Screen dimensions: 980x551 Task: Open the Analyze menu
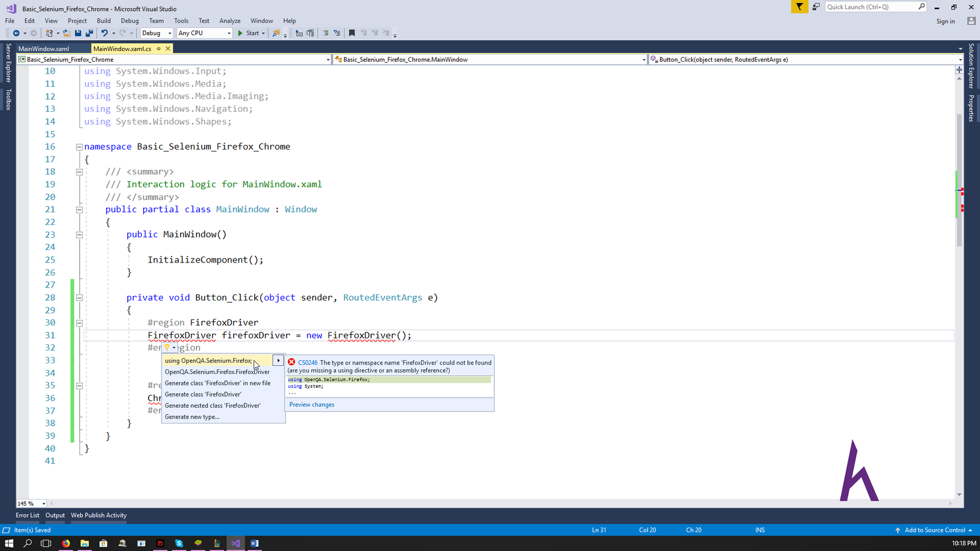pos(229,21)
